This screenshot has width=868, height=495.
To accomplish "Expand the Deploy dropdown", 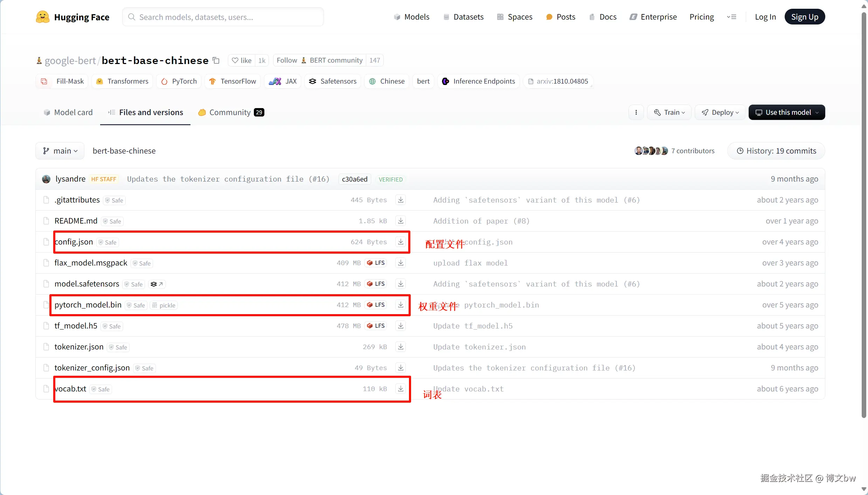I will pyautogui.click(x=720, y=112).
